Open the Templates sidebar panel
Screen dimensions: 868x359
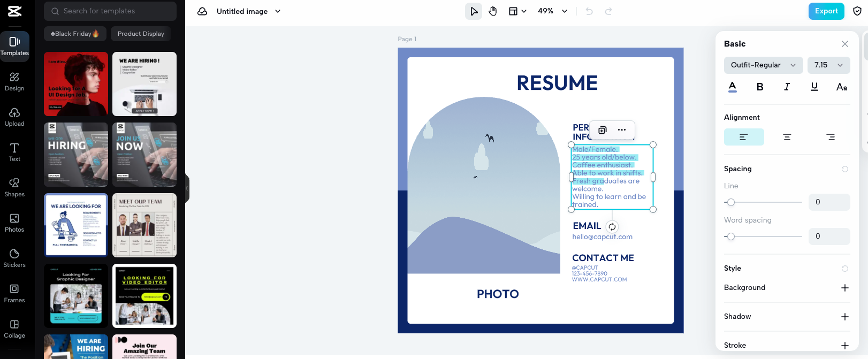14,45
